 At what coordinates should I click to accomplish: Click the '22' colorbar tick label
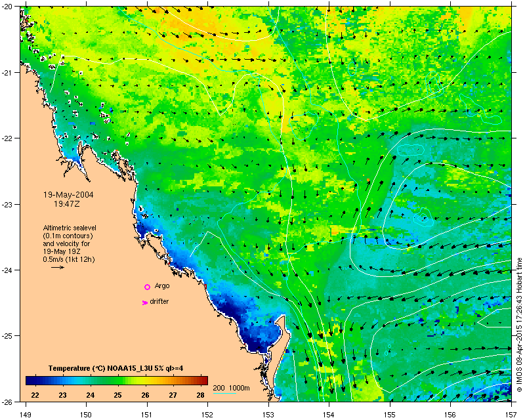(35, 395)
